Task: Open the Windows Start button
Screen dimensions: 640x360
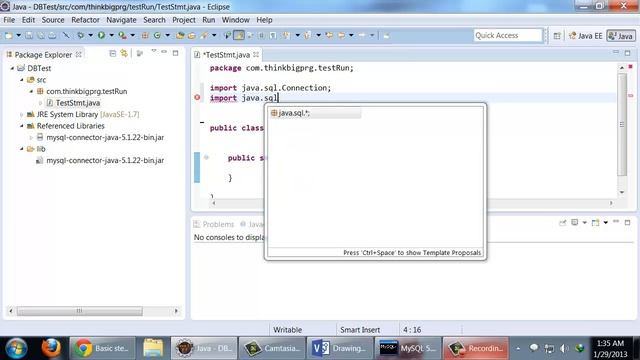Action: (16, 348)
